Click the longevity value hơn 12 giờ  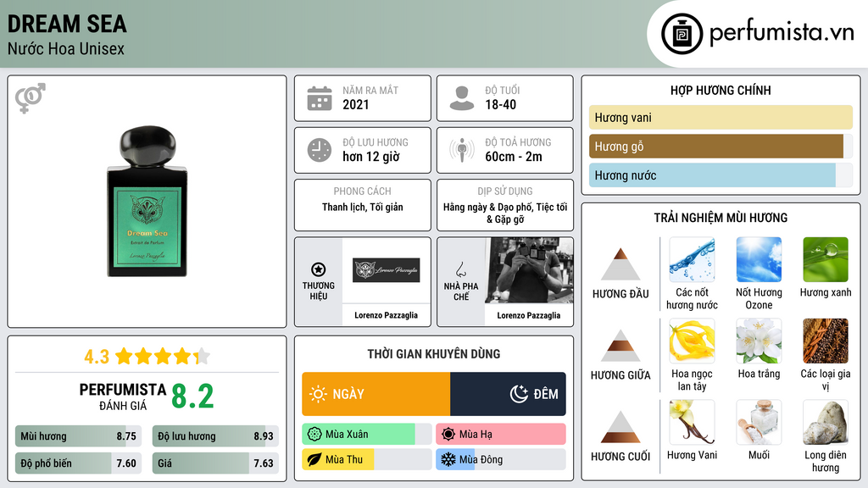371,157
